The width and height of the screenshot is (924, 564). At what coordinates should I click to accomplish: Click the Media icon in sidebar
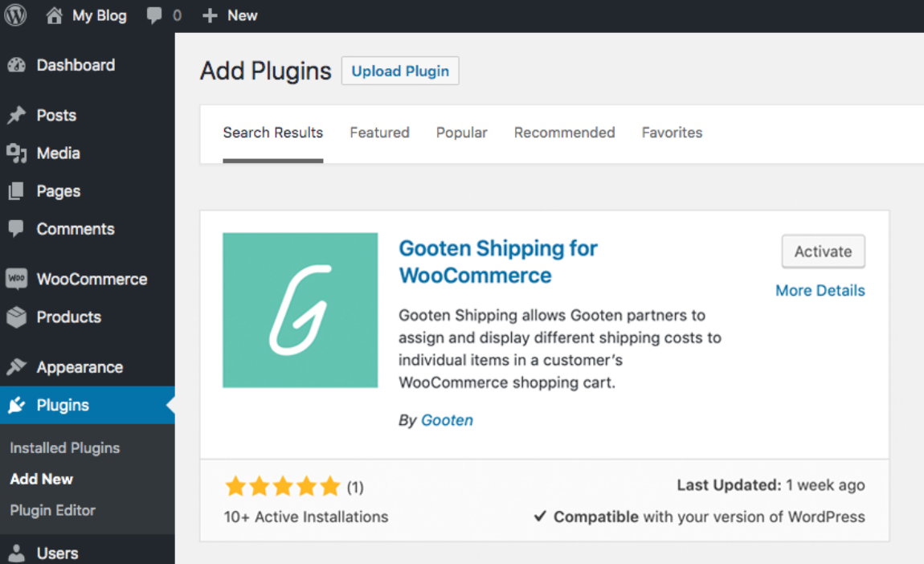pyautogui.click(x=16, y=153)
